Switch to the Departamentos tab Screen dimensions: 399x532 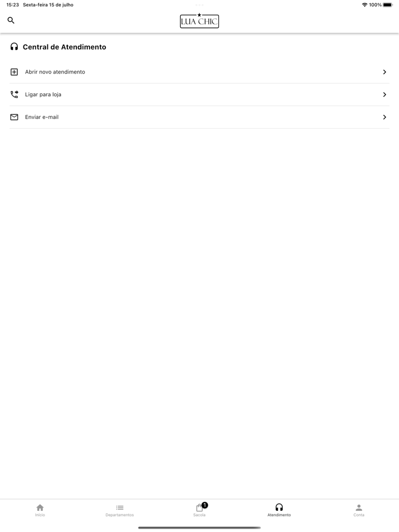pos(120,510)
